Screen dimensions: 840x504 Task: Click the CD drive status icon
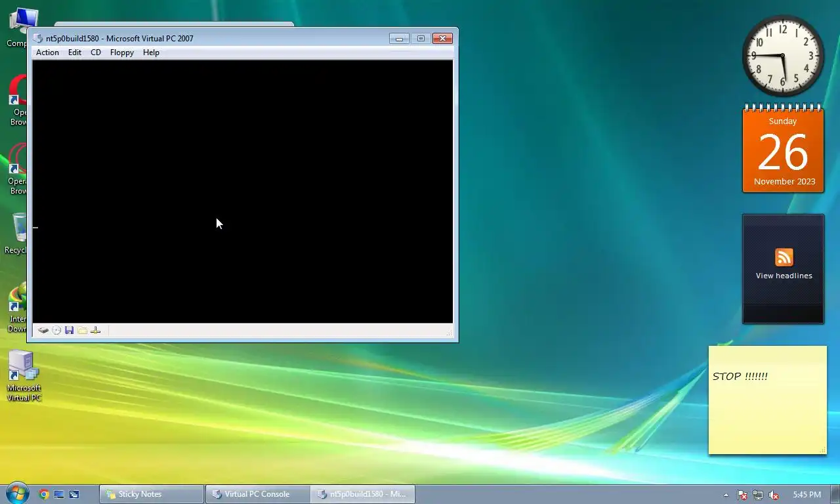(x=56, y=330)
